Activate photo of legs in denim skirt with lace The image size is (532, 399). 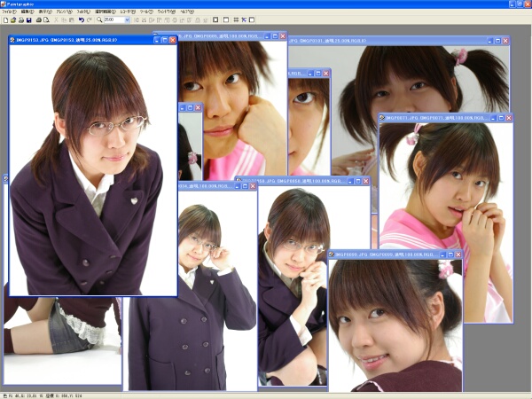61,340
